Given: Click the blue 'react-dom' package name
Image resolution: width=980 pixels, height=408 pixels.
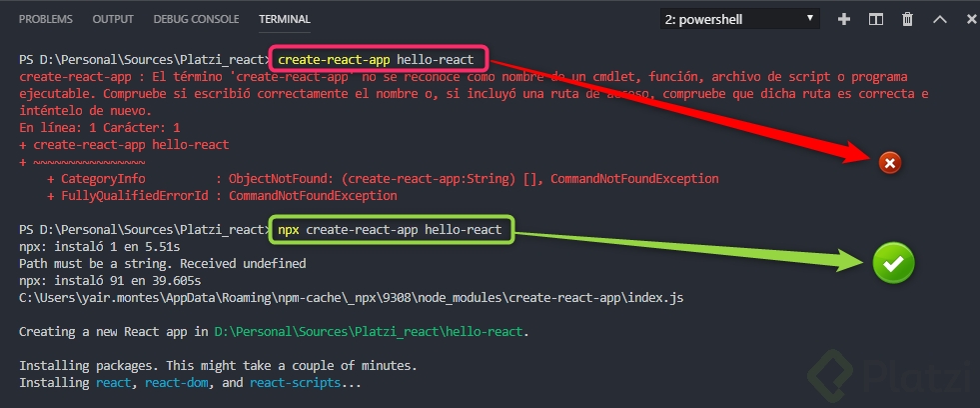Looking at the screenshot, I should [176, 382].
